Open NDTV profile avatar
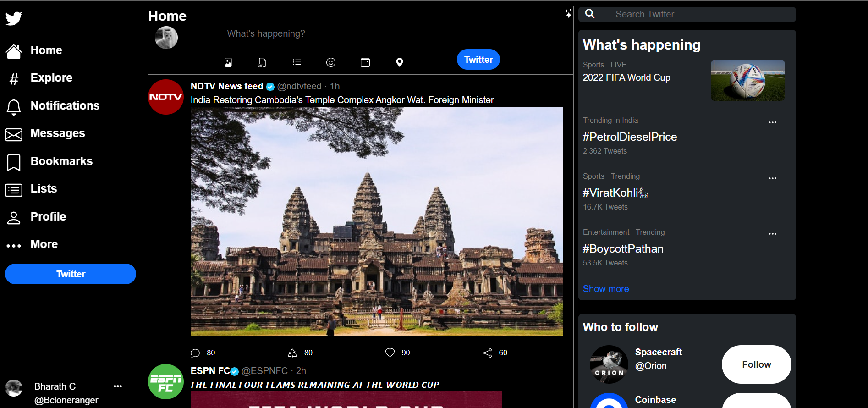The height and width of the screenshot is (408, 868). tap(166, 97)
